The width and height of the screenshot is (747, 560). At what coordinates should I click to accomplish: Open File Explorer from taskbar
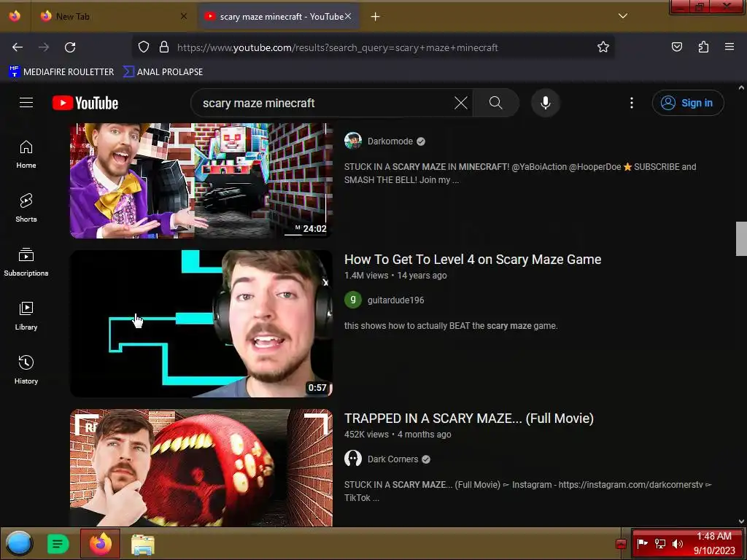point(143,544)
